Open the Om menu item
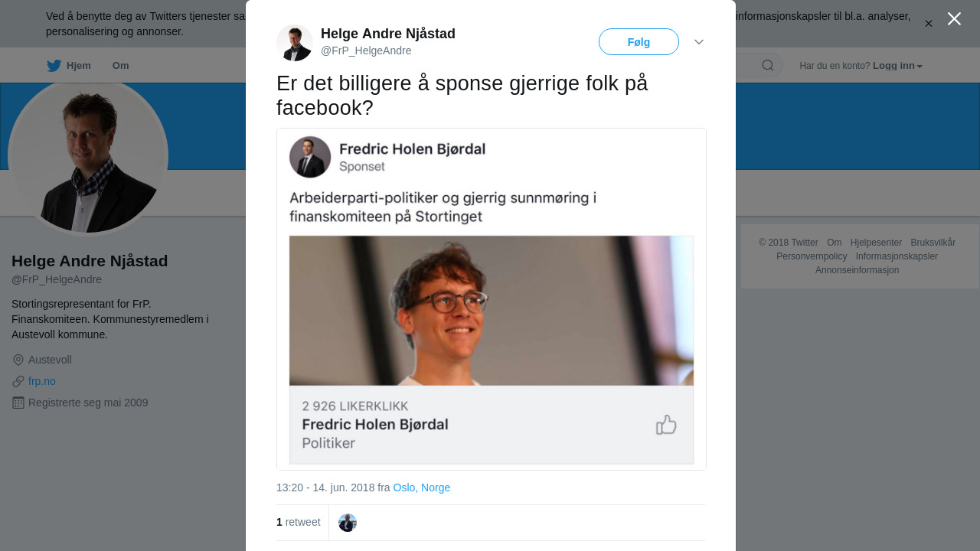Image resolution: width=980 pixels, height=551 pixels. 120,66
